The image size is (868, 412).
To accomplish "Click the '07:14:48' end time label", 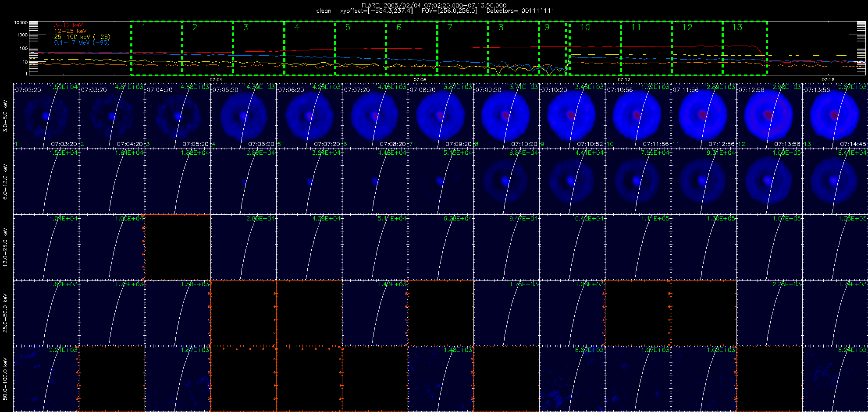I will click(x=853, y=144).
